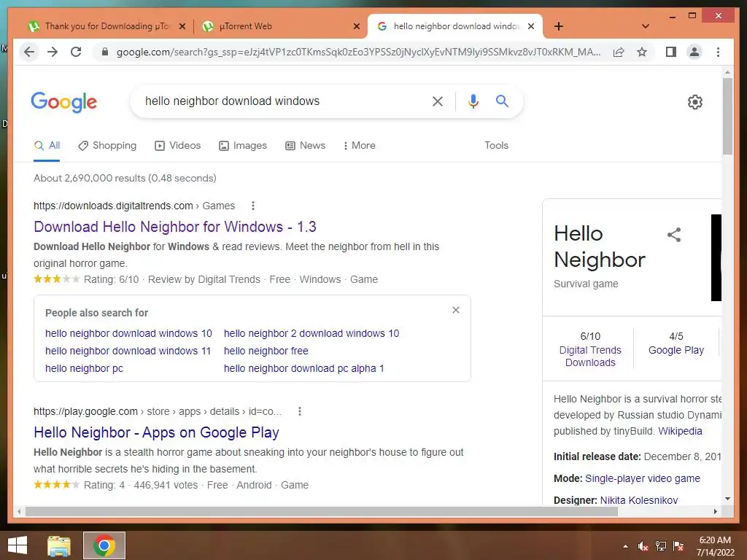Click the muted volume tray icon
Viewport: 747px width, 560px height.
pos(643,546)
